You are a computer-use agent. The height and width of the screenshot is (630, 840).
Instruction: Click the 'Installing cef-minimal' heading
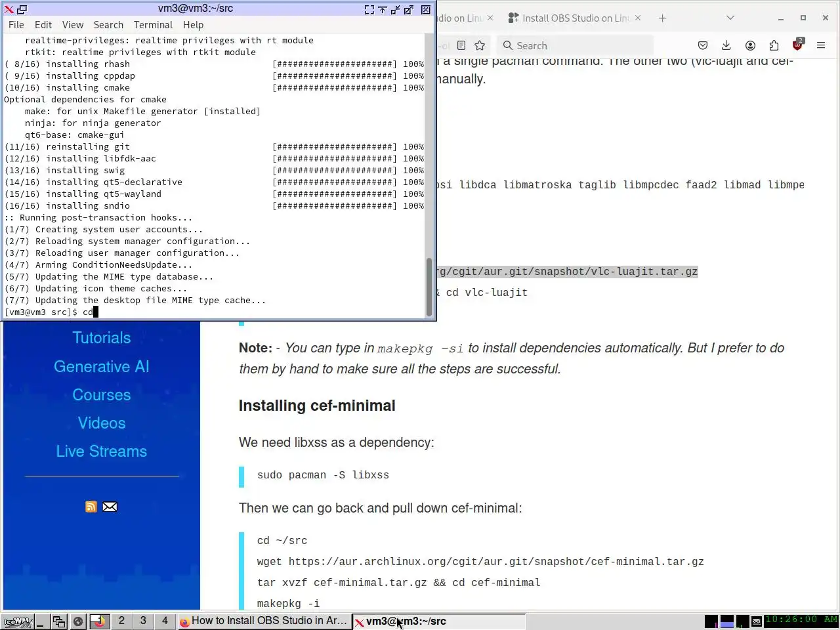click(317, 406)
